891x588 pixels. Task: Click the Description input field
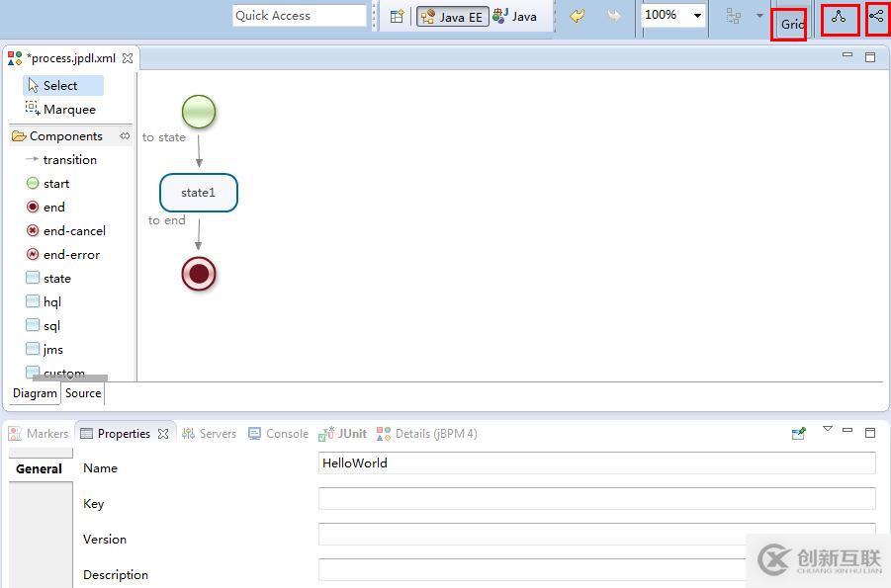coord(596,570)
